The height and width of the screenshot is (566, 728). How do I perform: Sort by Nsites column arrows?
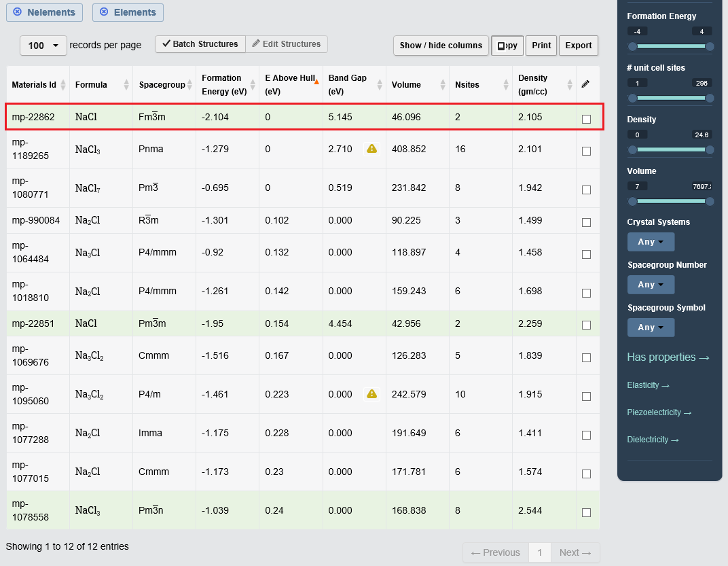506,84
